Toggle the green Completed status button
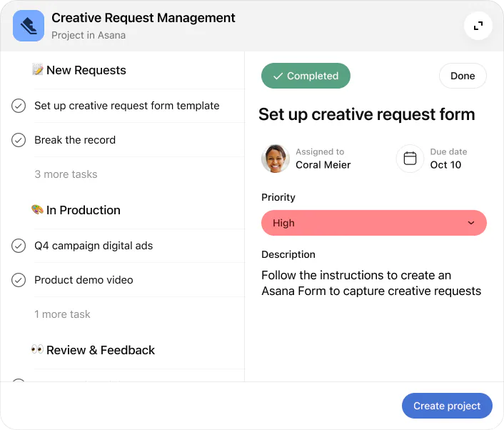Screen dimensions: 504x430 [x=306, y=76]
